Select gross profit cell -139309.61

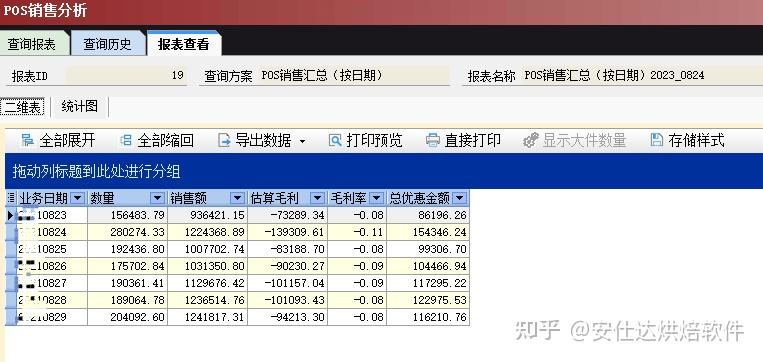point(288,232)
